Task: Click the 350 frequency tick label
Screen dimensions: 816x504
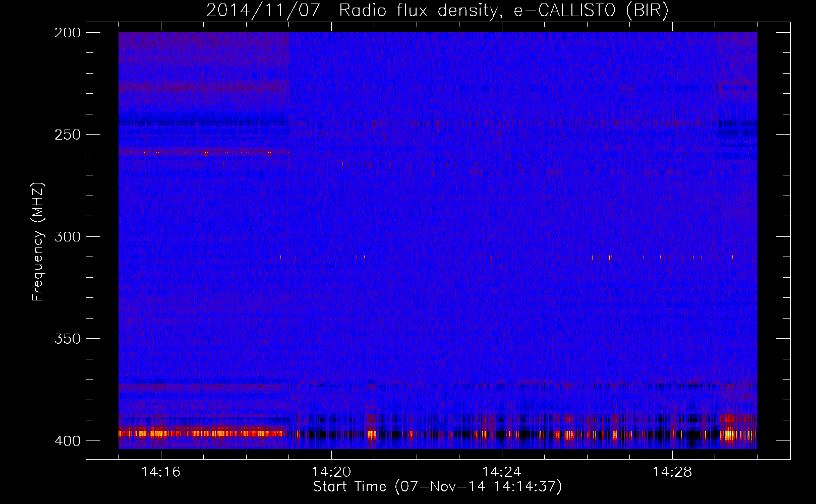Action: pyautogui.click(x=68, y=339)
